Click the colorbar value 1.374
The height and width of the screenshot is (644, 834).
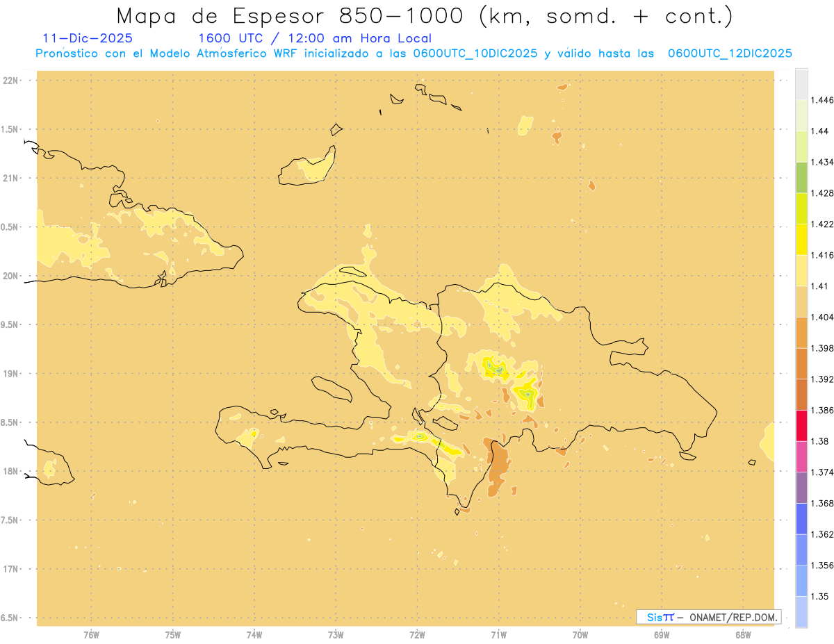coord(823,472)
